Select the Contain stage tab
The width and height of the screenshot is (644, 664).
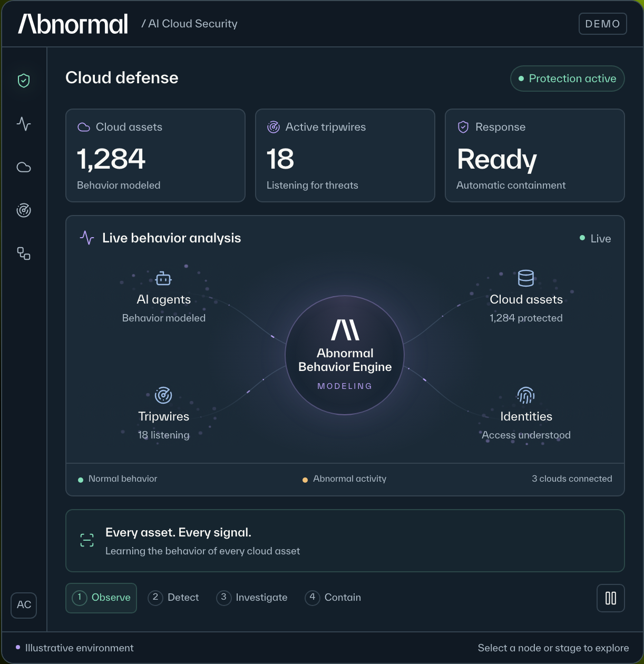(333, 598)
